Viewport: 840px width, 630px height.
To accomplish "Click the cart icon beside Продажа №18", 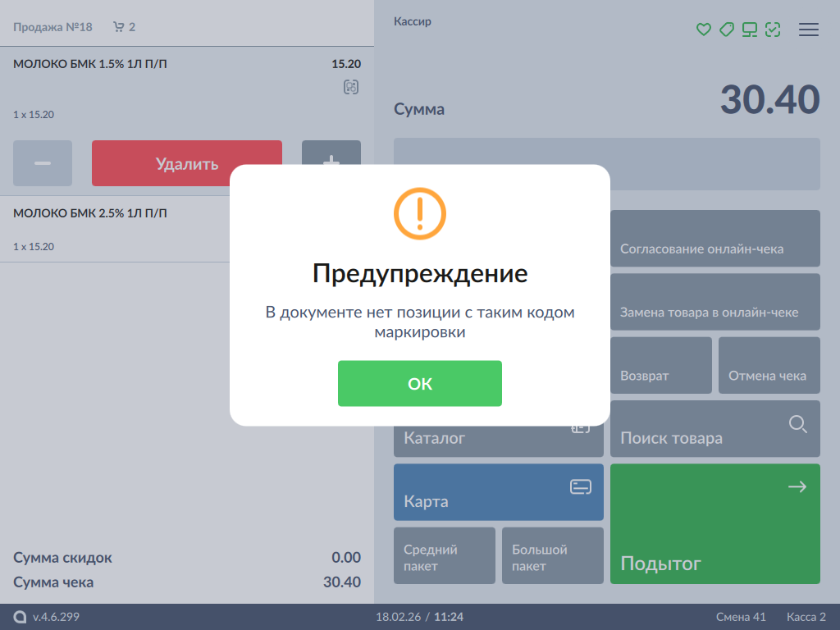I will tap(118, 27).
